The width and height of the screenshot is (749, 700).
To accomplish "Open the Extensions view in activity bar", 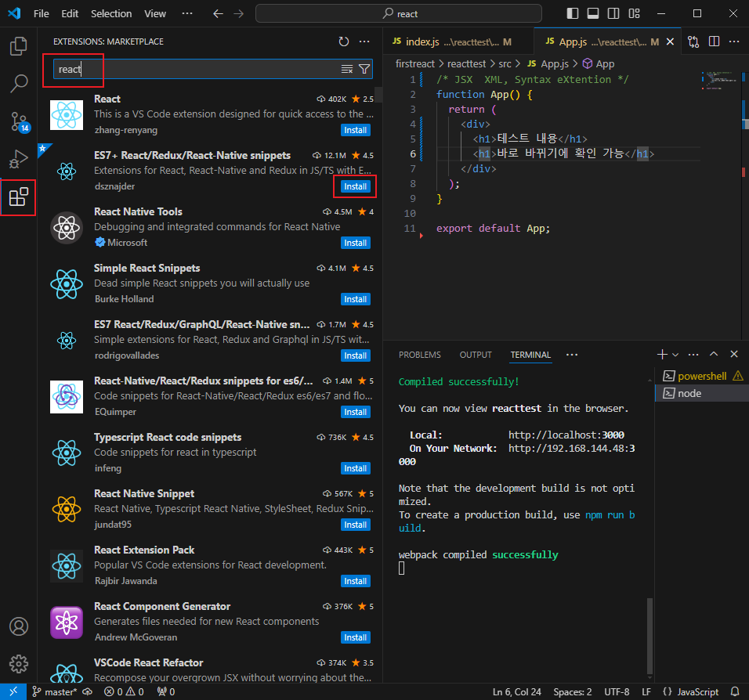I will pos(19,197).
